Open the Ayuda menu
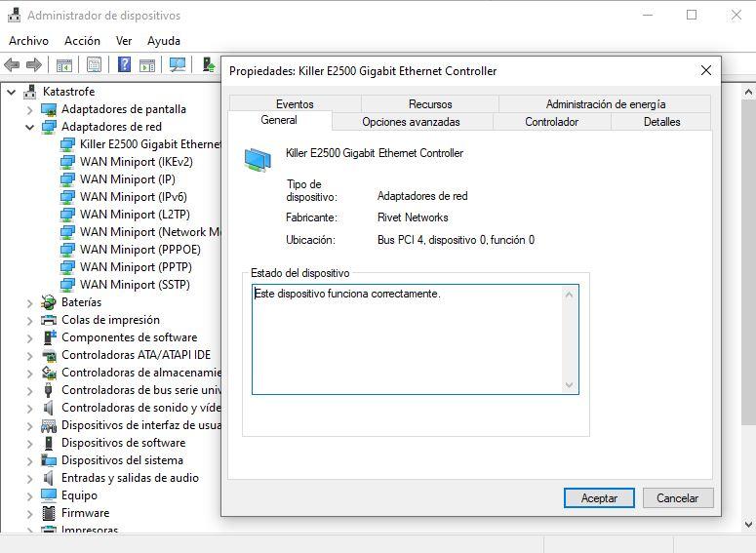The width and height of the screenshot is (756, 553). pyautogui.click(x=164, y=41)
